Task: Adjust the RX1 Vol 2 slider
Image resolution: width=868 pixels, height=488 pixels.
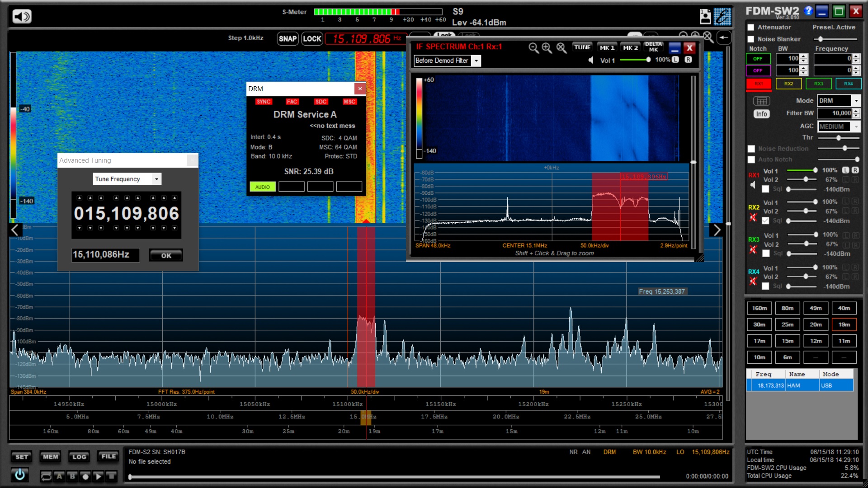Action: [806, 180]
